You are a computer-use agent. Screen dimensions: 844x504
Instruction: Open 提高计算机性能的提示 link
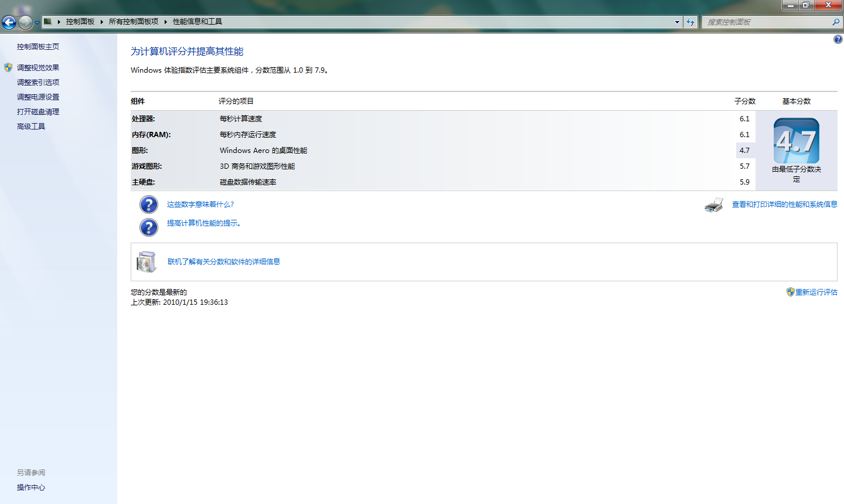tap(204, 223)
